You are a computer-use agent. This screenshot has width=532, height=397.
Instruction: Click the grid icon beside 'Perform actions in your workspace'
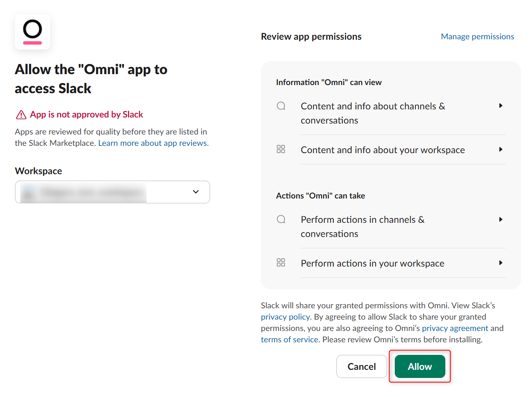[x=281, y=263]
